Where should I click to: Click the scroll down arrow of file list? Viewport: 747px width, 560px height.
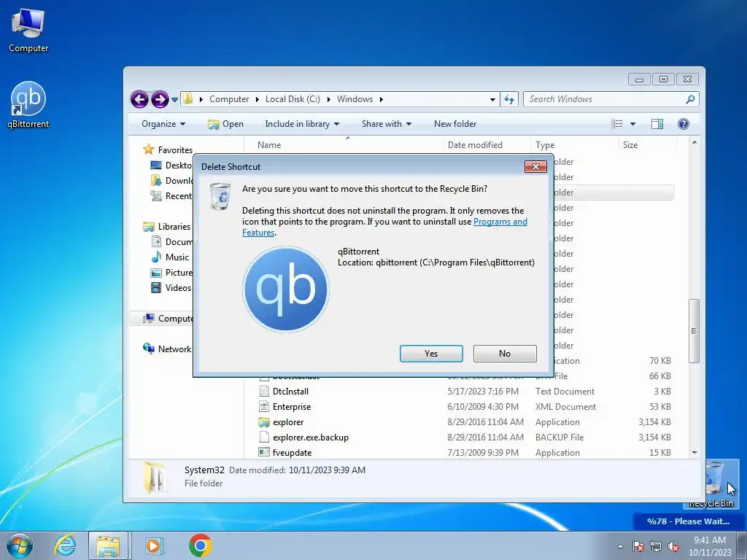[694, 452]
